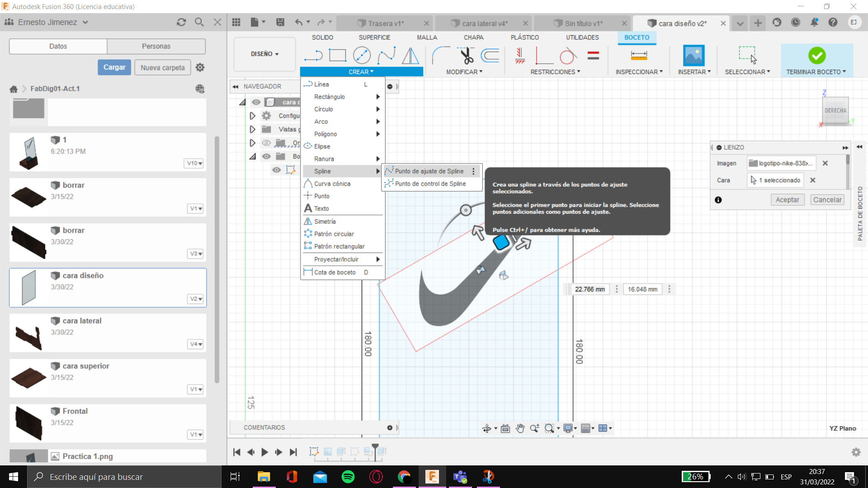868x488 pixels.
Task: Click the Save icon in the toolbar
Action: tap(280, 22)
